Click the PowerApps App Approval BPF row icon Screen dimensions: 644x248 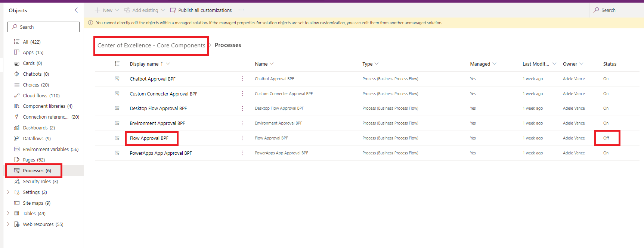tap(117, 153)
